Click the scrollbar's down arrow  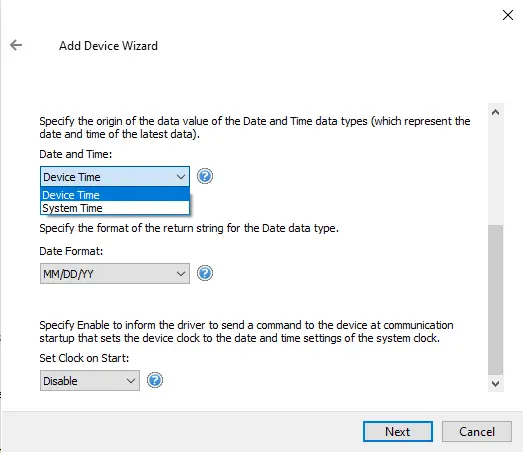[495, 384]
